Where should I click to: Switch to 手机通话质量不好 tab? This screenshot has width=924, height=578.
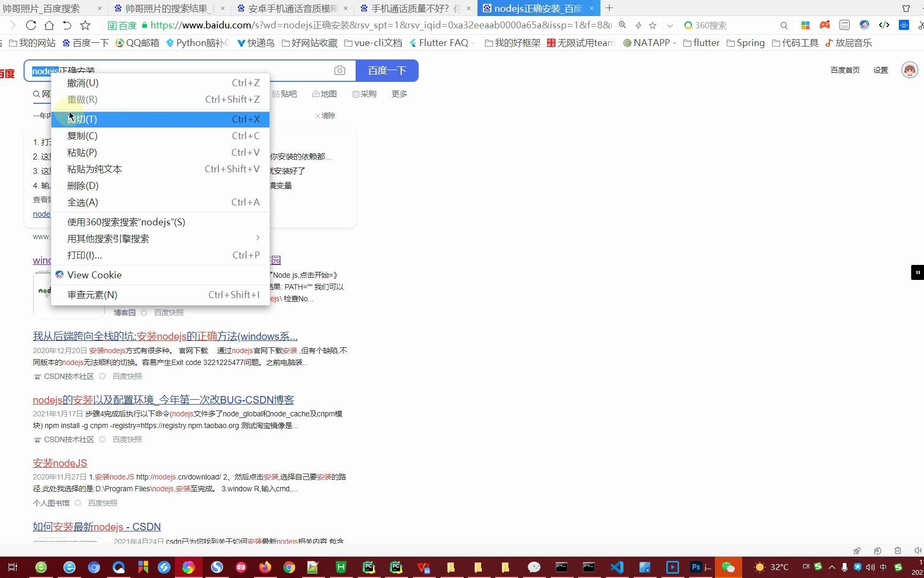click(x=415, y=8)
